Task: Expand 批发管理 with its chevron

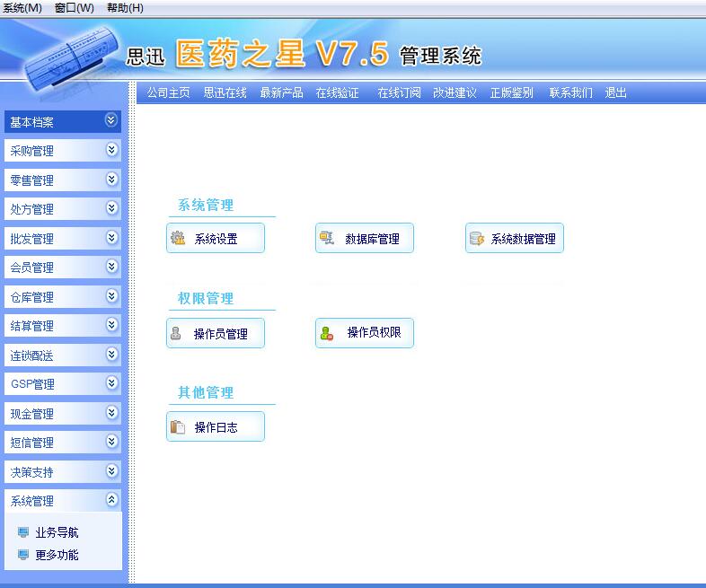Action: (x=111, y=237)
